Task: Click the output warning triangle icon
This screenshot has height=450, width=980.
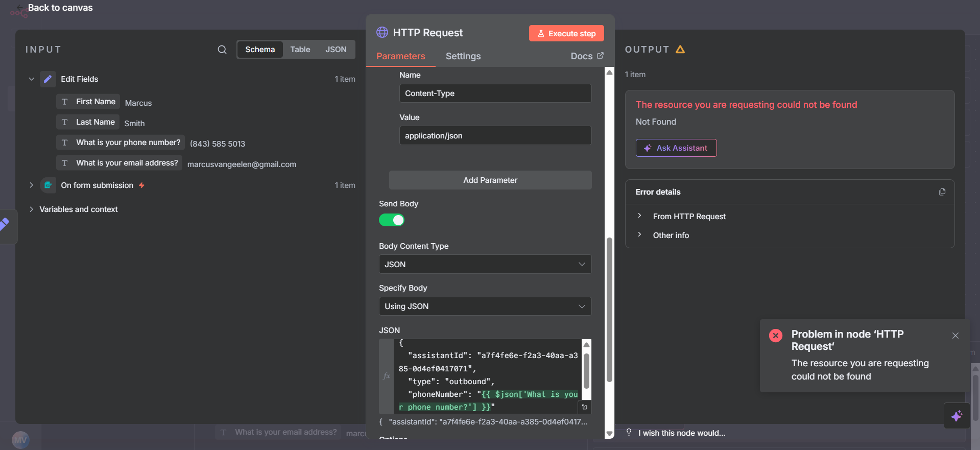Action: click(680, 50)
